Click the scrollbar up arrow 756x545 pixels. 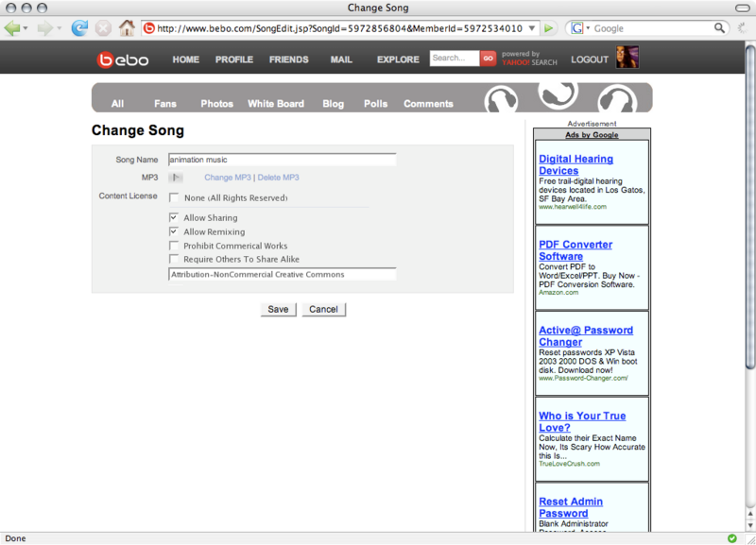750,514
